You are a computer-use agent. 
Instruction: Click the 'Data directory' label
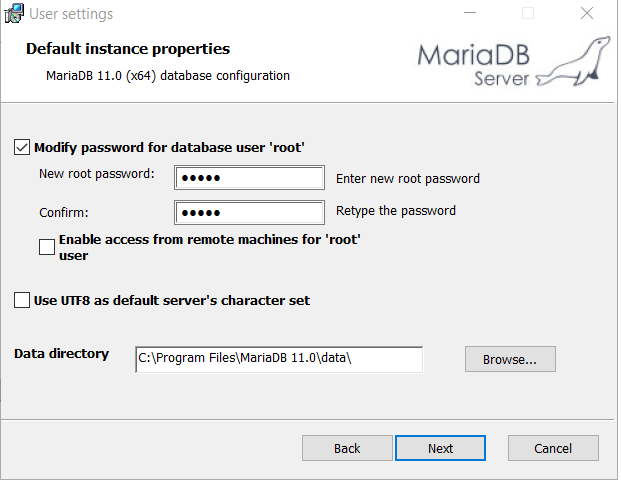point(62,354)
